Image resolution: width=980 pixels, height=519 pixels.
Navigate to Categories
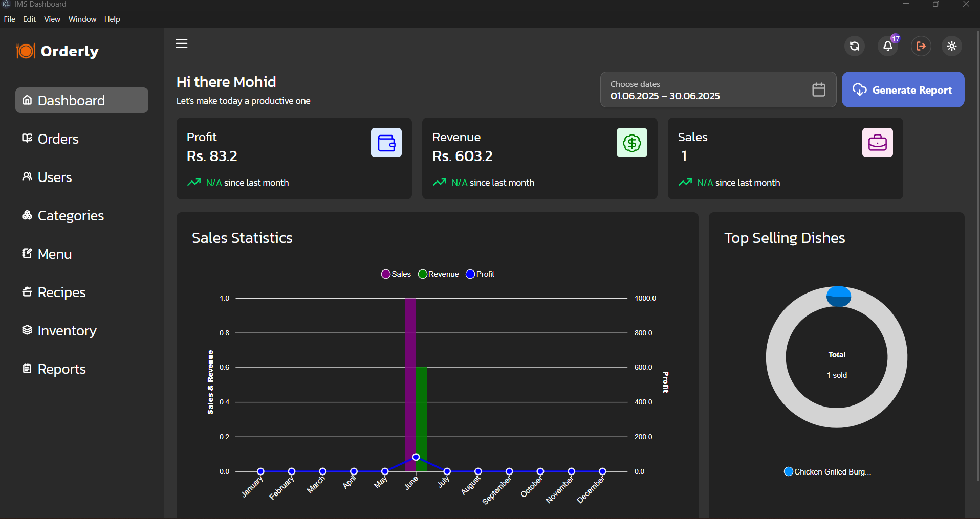(71, 216)
